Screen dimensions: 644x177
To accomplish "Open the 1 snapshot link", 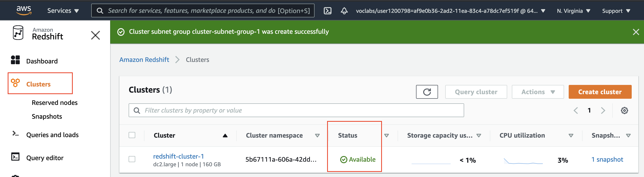I will point(607,159).
